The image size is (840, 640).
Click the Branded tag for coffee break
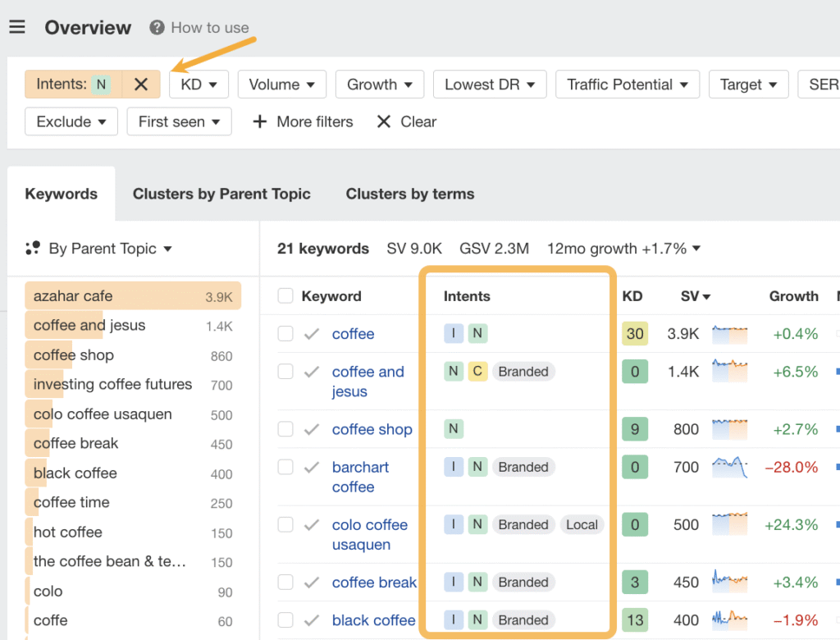point(523,583)
